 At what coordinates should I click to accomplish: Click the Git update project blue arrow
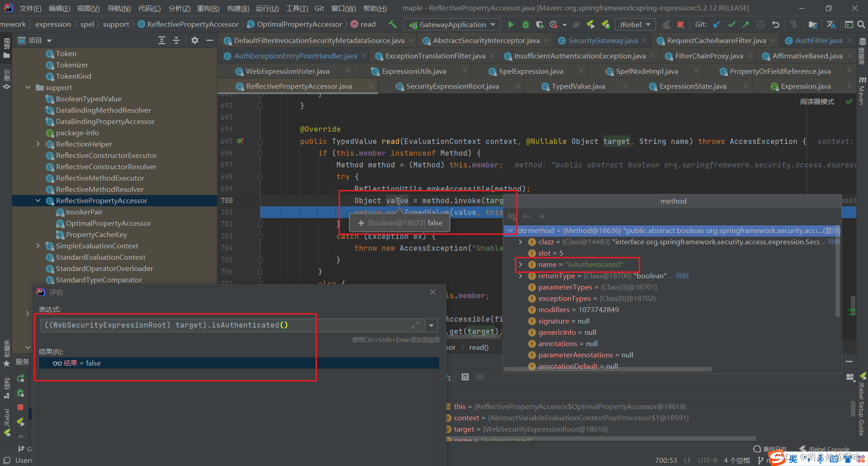tap(717, 24)
